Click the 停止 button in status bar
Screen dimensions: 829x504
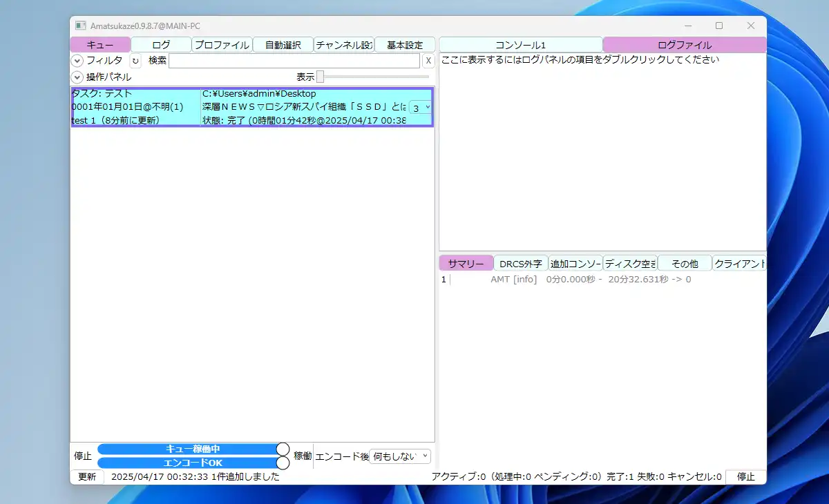click(x=746, y=476)
